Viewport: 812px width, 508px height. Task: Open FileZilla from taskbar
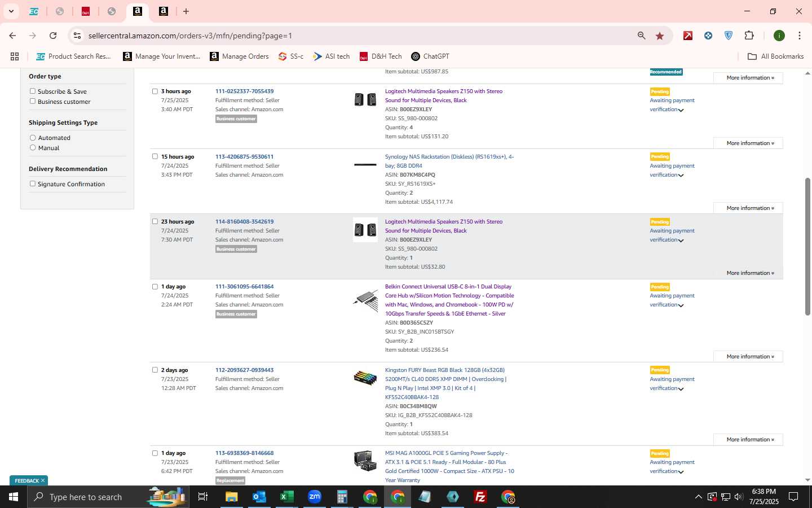coord(480,497)
